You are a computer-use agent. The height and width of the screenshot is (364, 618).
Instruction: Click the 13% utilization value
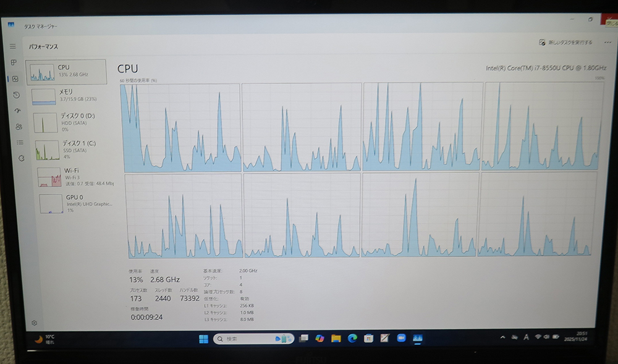[136, 280]
